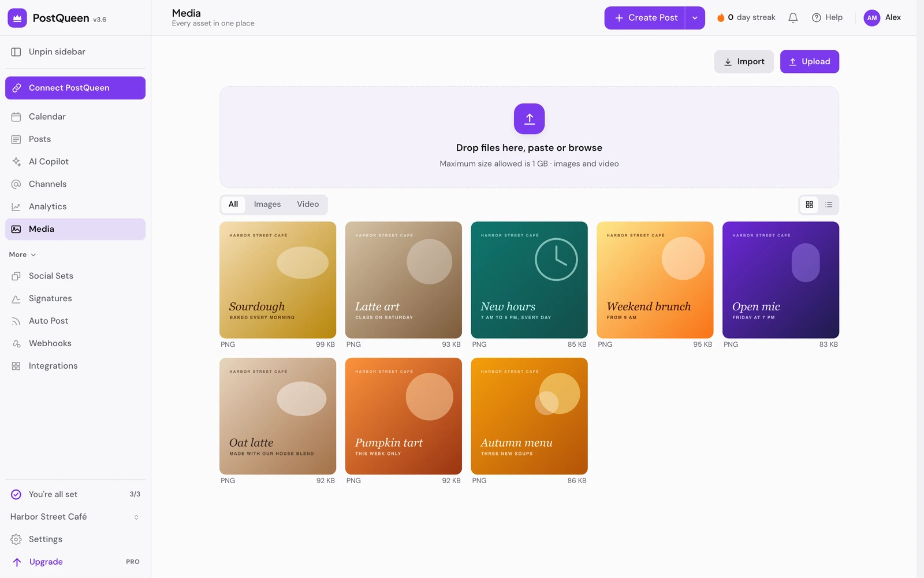
Task: Click the Drop files here browse text
Action: [529, 148]
